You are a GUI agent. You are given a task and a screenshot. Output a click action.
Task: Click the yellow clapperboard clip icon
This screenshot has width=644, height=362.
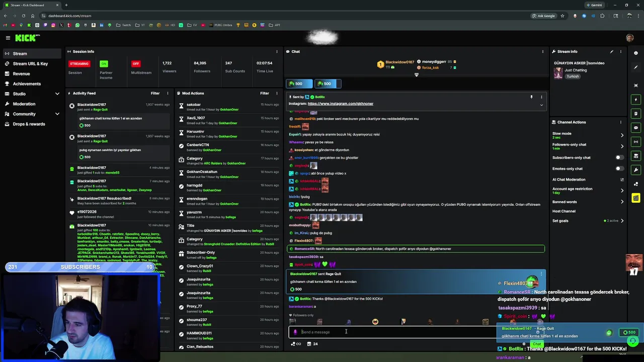[636, 198]
